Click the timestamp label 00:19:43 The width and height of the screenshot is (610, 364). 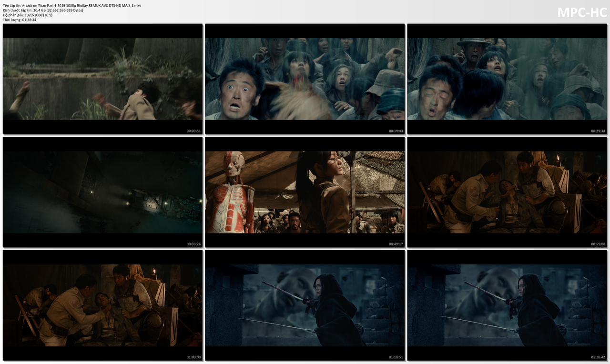[x=396, y=131]
